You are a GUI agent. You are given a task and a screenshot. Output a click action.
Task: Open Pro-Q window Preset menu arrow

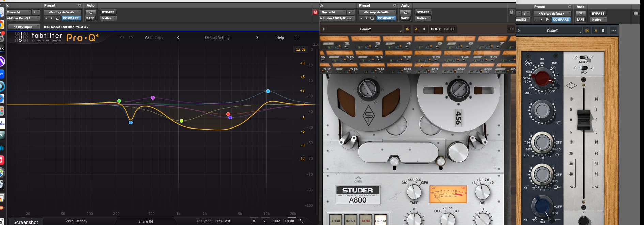point(80,5)
